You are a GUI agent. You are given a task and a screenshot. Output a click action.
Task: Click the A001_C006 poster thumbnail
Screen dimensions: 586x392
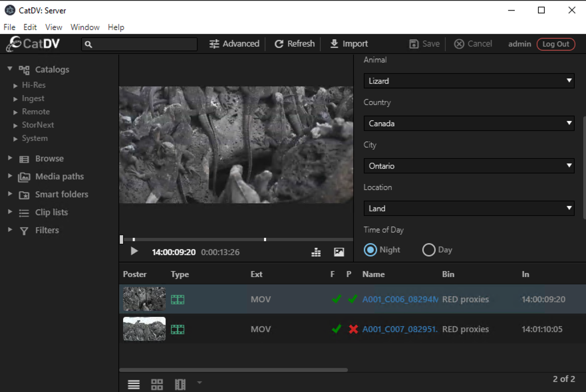144,299
